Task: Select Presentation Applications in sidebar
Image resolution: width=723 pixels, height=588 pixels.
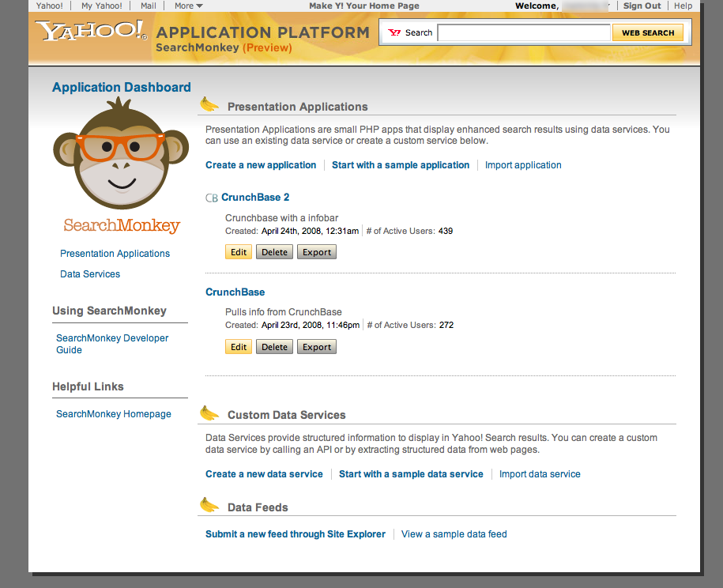Action: (x=115, y=254)
